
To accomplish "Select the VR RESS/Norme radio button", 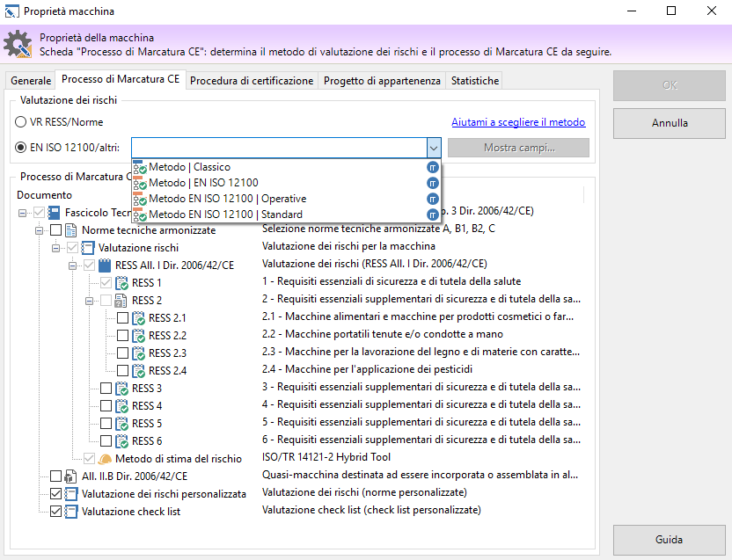I will pyautogui.click(x=21, y=122).
